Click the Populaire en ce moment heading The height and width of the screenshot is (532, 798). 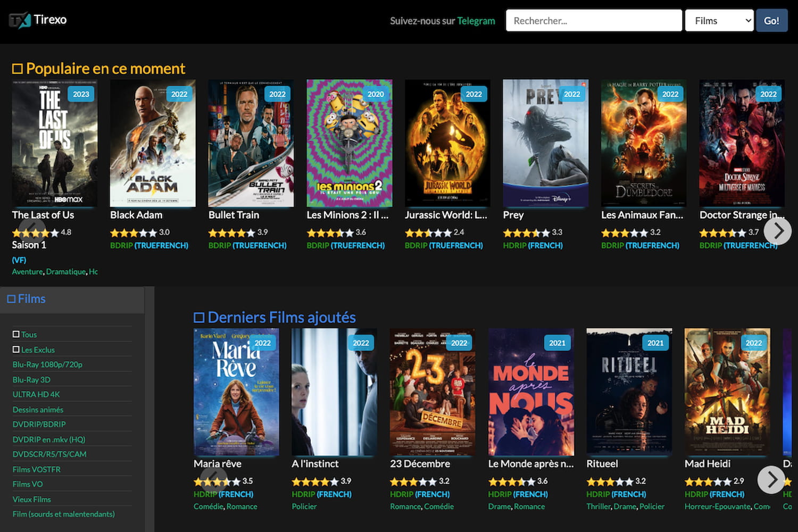pyautogui.click(x=106, y=69)
